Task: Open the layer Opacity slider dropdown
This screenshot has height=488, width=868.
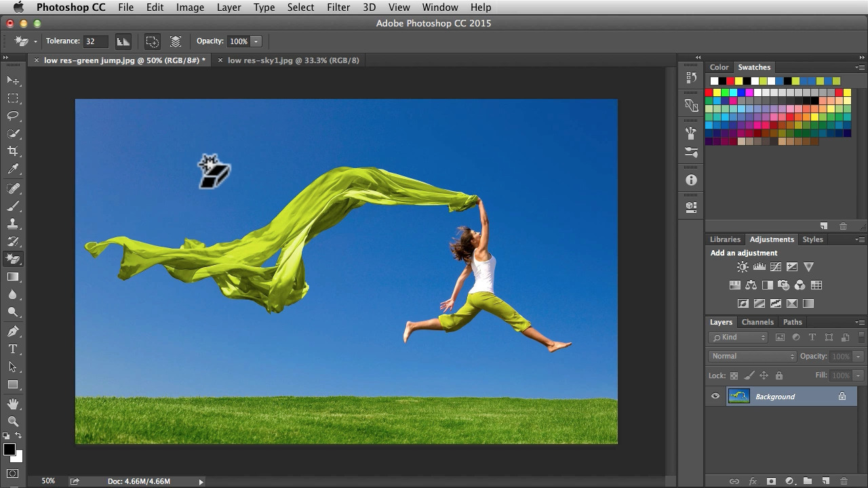Action: coord(858,356)
